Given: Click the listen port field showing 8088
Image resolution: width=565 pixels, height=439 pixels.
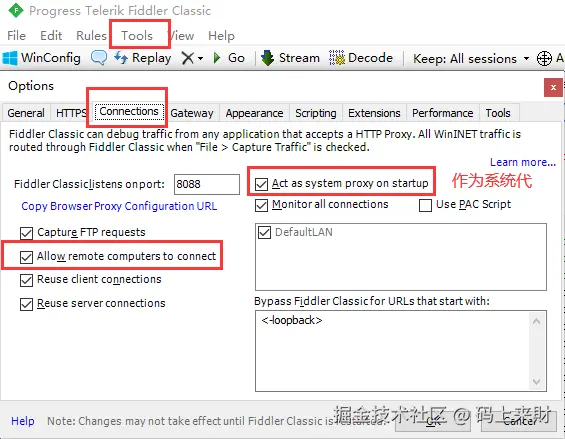Looking at the screenshot, I should (206, 184).
